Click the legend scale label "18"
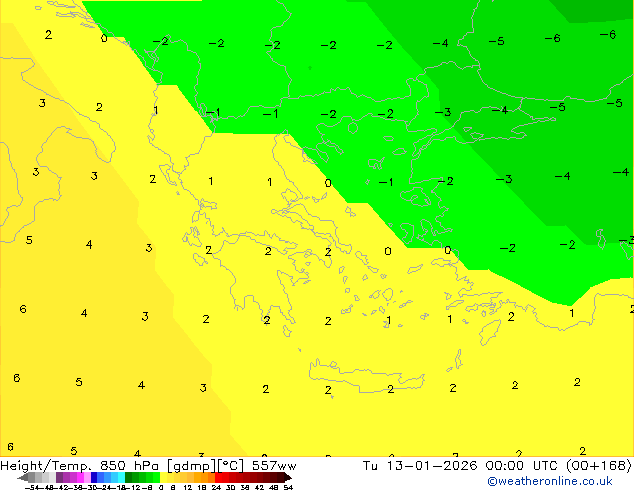Image resolution: width=634 pixels, height=490 pixels. pos(202,487)
